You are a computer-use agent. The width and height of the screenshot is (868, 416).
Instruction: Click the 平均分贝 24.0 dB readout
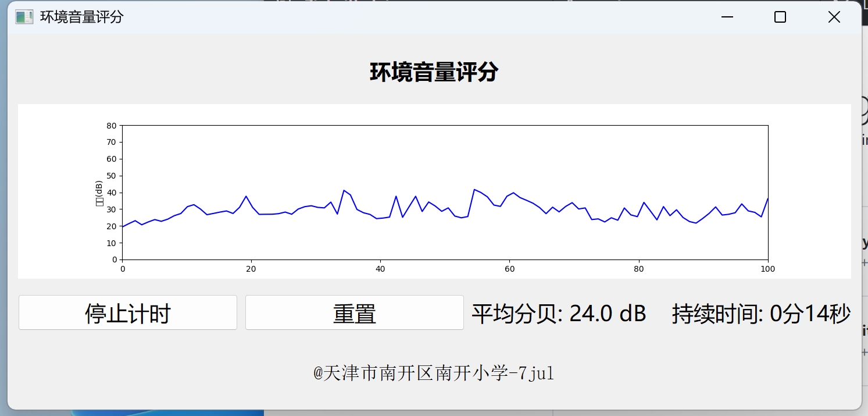click(x=559, y=314)
